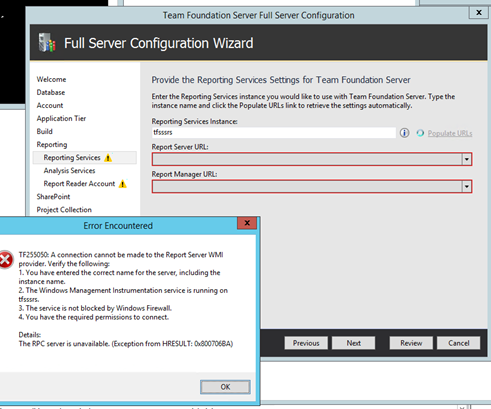Click the 'Provide the Reporting Services Settings' heading
Viewport: 491px width, 409px height.
pyautogui.click(x=281, y=80)
